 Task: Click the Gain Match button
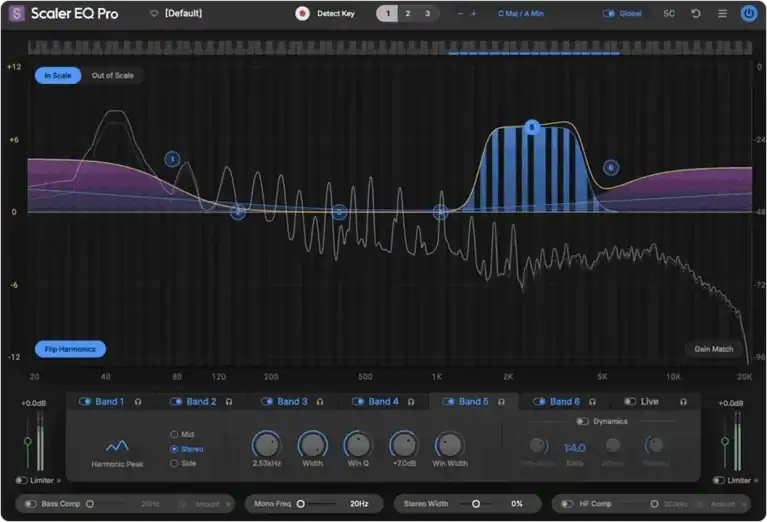click(x=714, y=349)
